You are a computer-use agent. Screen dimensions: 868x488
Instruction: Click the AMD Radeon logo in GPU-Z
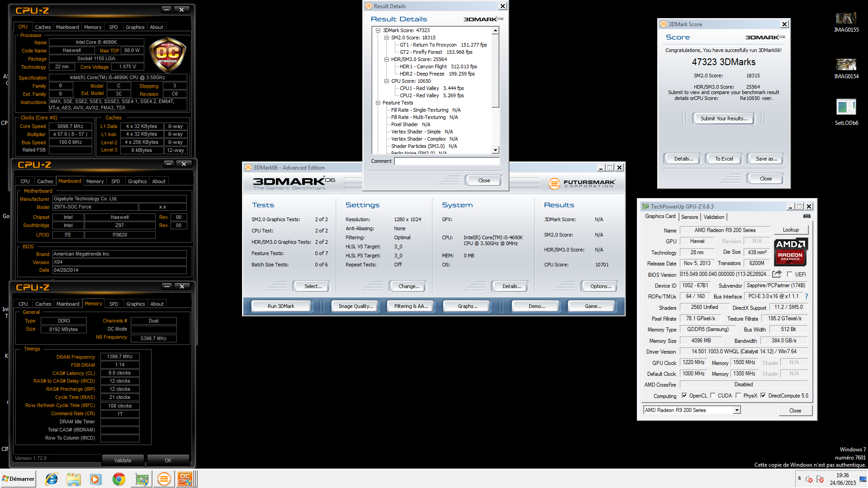pyautogui.click(x=791, y=251)
